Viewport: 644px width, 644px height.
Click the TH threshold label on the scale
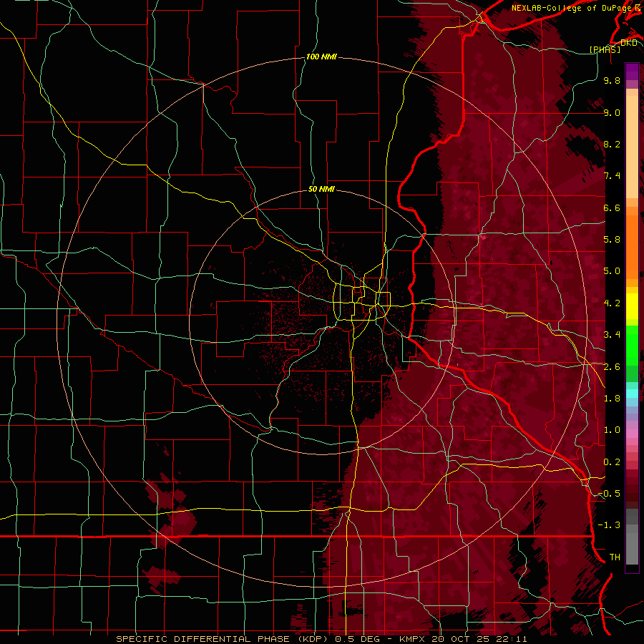click(x=615, y=557)
